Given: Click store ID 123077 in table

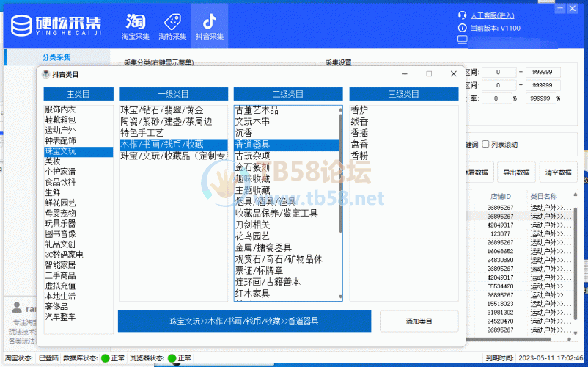Looking at the screenshot, I should pyautogui.click(x=500, y=233).
